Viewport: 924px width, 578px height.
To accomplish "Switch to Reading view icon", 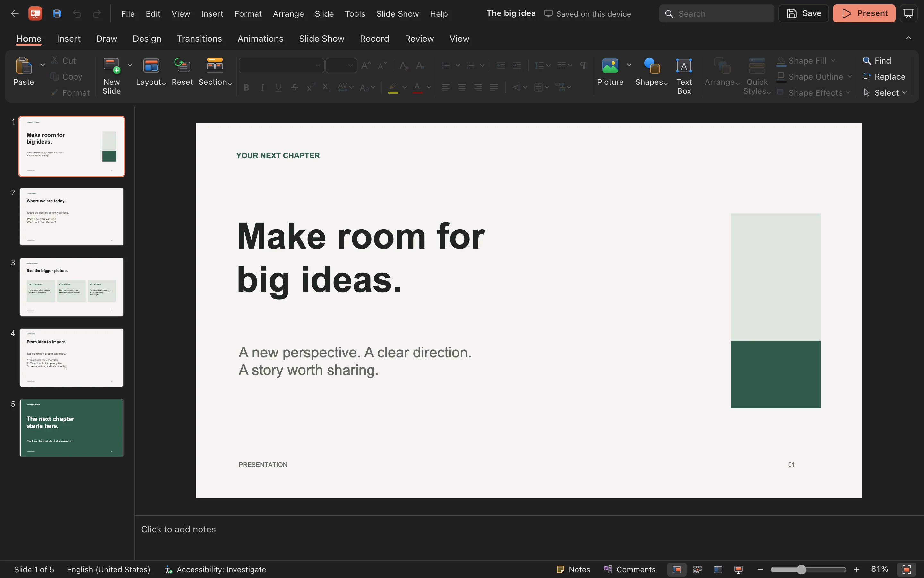I will tap(718, 570).
